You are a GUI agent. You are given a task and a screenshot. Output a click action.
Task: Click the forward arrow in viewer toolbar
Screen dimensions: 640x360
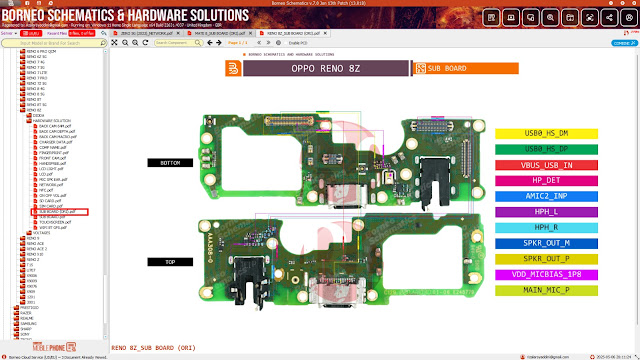219,43
